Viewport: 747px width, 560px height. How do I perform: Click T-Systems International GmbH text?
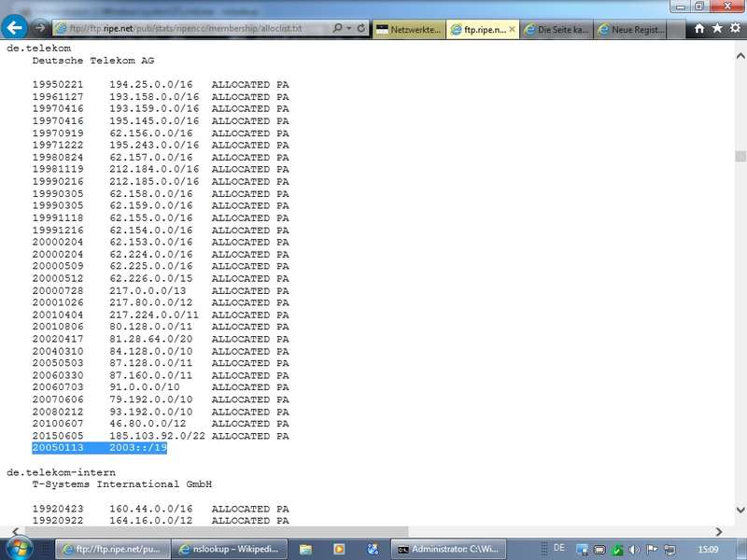(x=122, y=484)
